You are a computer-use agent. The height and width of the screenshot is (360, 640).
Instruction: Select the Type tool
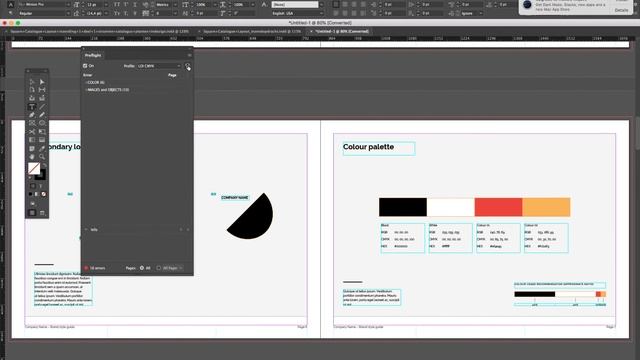coord(32,107)
